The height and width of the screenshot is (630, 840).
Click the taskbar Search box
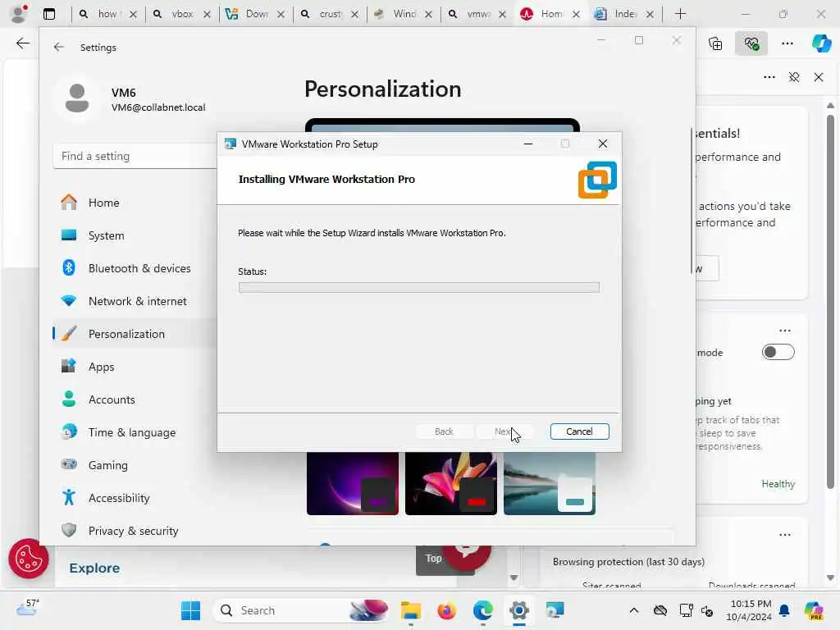[x=301, y=610]
